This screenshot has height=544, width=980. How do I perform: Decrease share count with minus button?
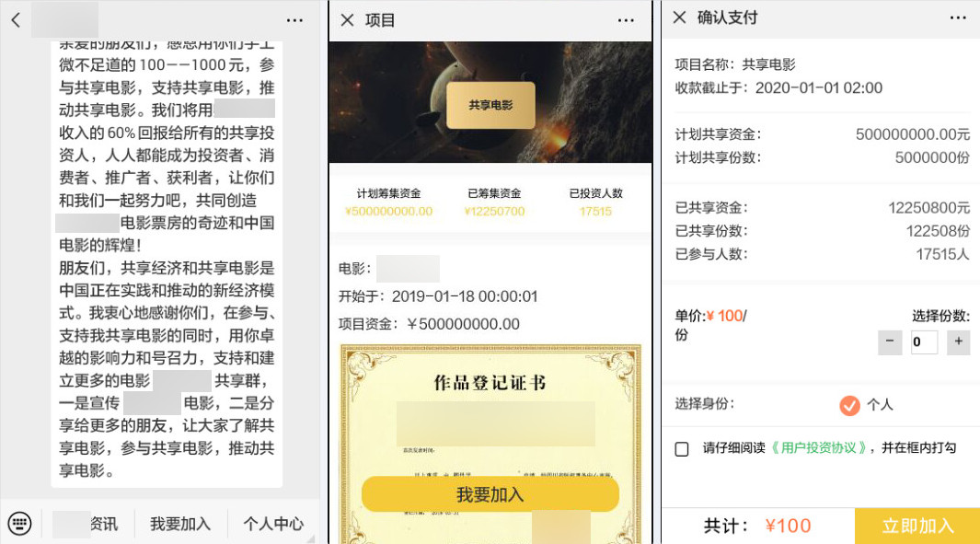pyautogui.click(x=890, y=341)
